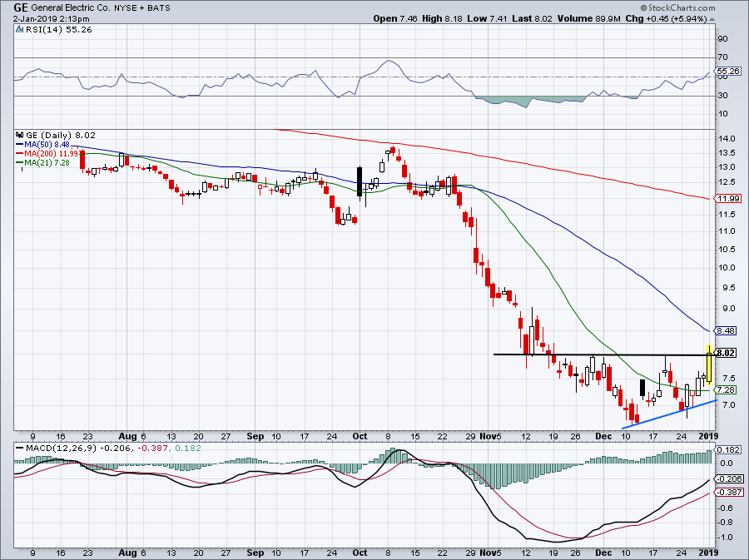Click the Last 8.02 value in the header
The width and height of the screenshot is (749, 560).
click(532, 18)
